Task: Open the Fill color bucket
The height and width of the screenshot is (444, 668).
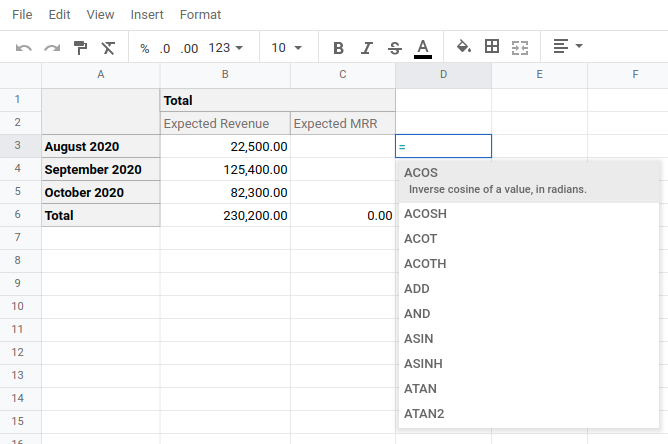Action: tap(464, 46)
